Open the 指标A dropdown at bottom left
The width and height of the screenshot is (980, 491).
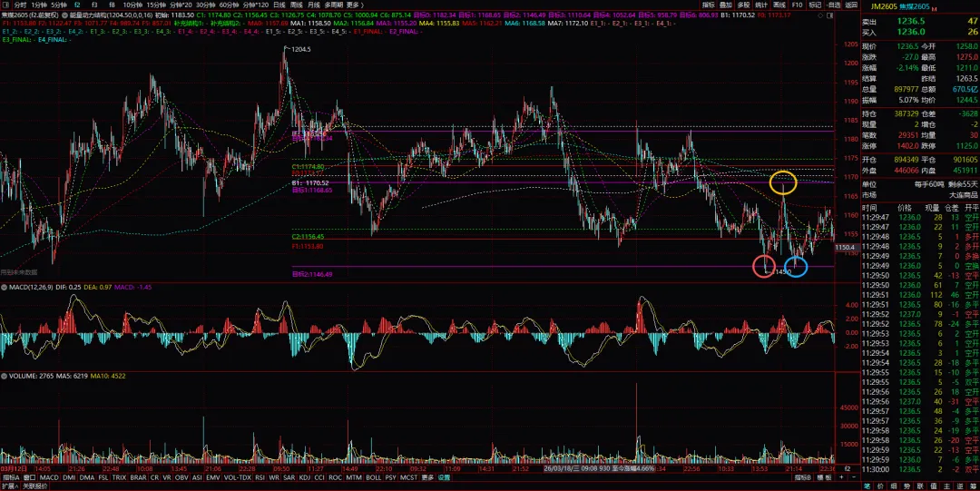[11, 477]
